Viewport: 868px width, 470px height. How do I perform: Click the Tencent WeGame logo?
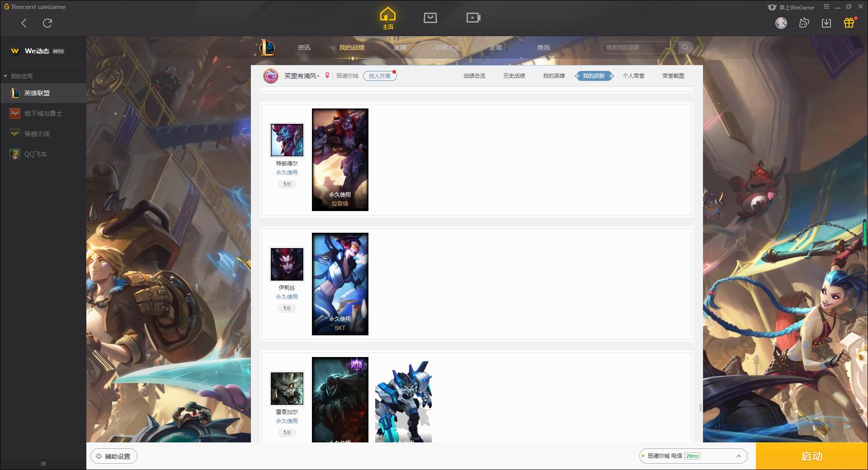35,7
